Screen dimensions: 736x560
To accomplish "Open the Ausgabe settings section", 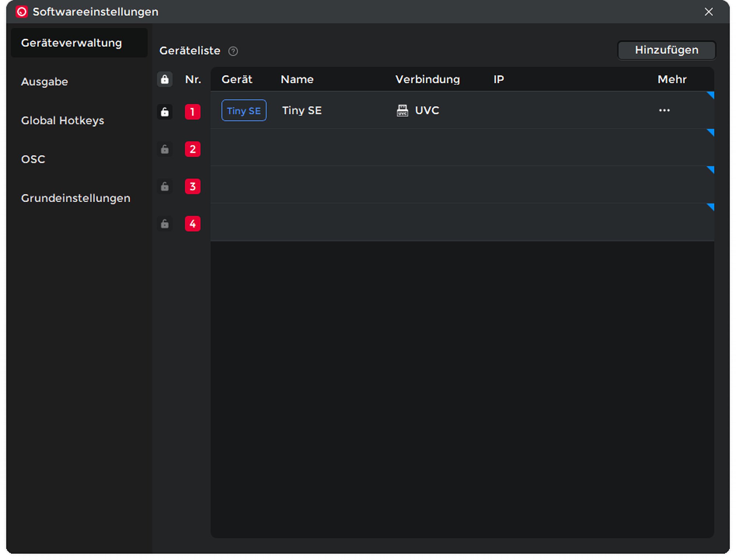I will point(45,82).
